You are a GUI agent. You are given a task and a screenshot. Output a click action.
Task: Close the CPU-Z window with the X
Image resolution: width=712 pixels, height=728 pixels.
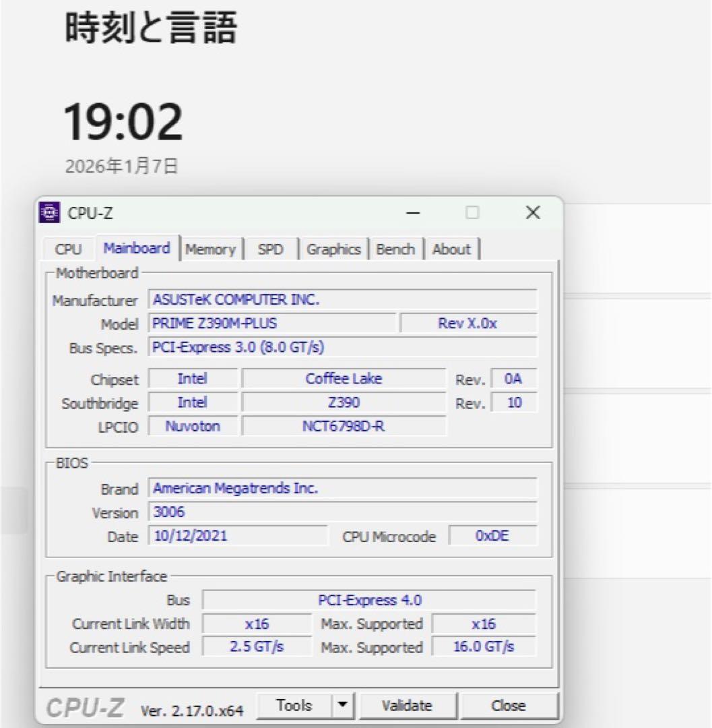point(533,212)
